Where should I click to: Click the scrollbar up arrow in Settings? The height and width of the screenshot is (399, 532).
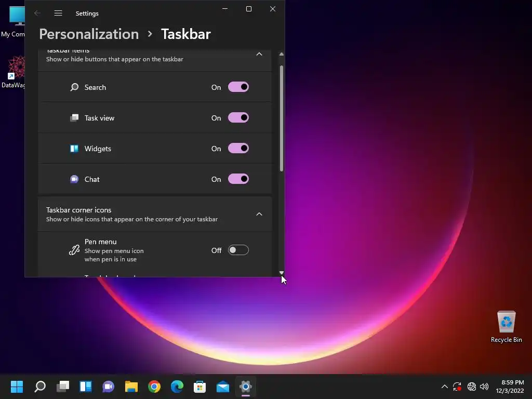pos(281,54)
